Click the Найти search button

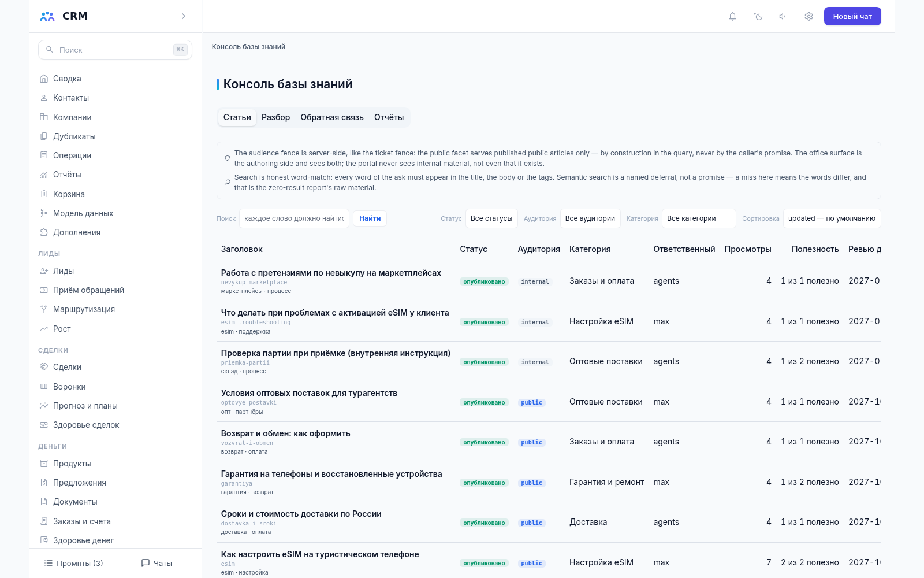coord(370,218)
